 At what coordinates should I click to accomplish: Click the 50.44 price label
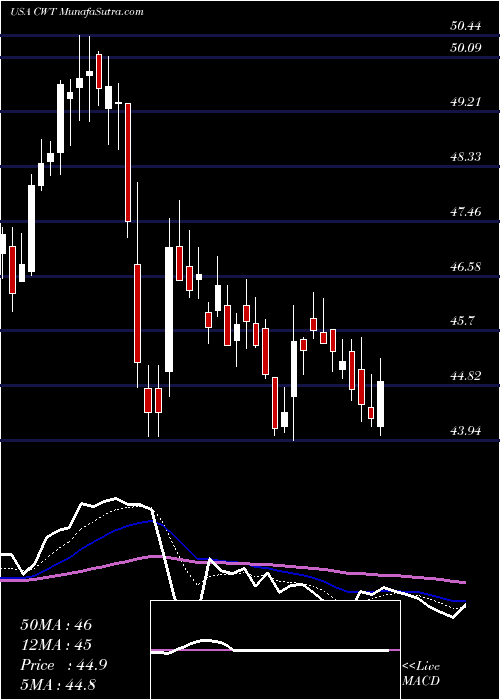[466, 26]
